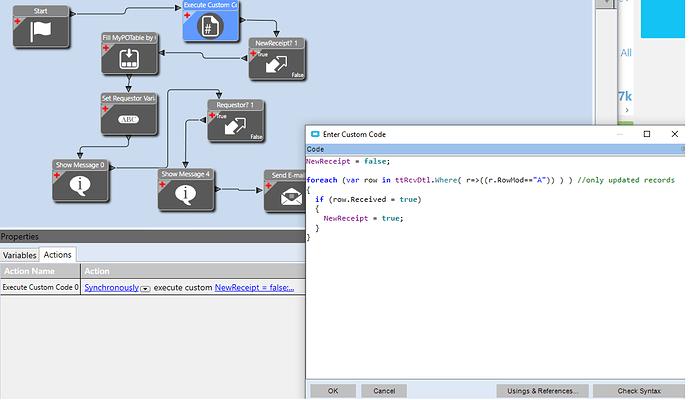Select the Show Message 0 node

pos(80,181)
